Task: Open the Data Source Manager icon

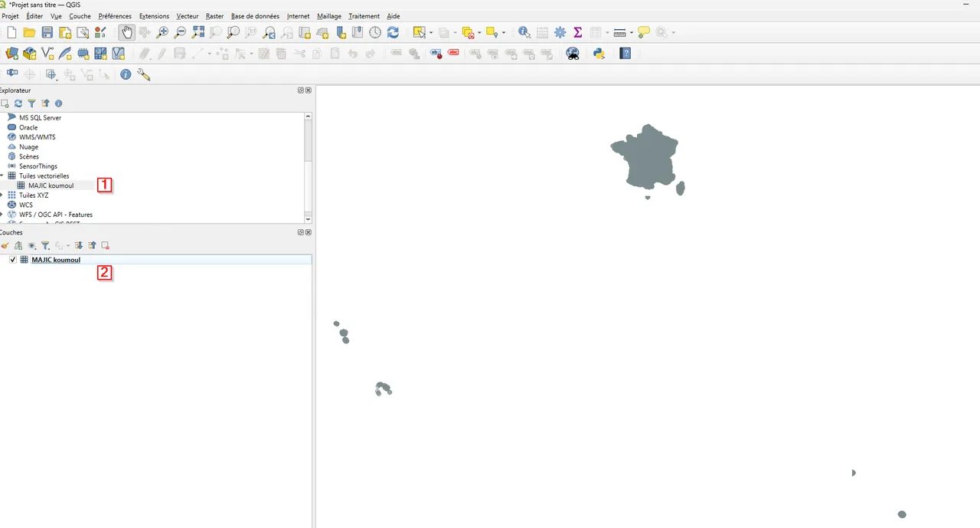Action: click(x=11, y=54)
